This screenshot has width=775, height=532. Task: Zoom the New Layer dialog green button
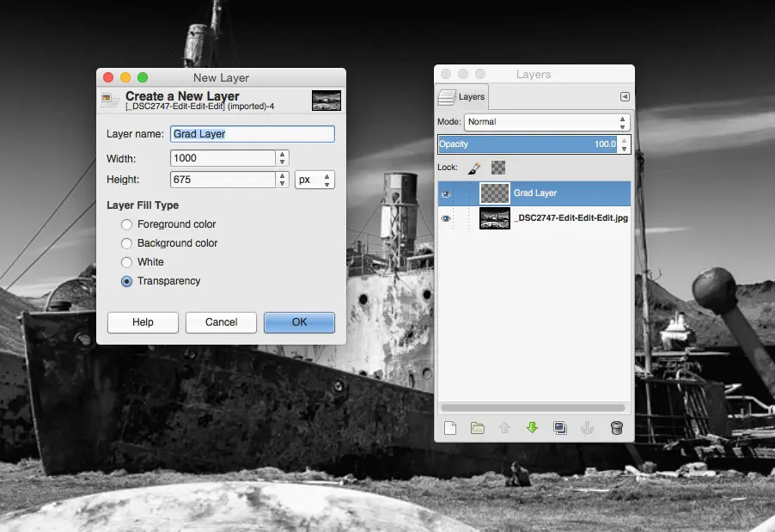pos(143,77)
